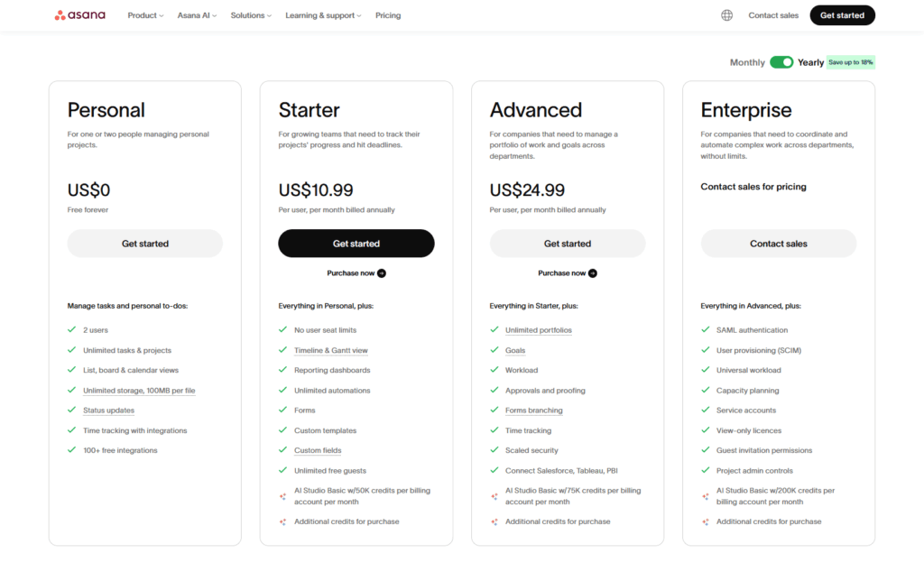Click the Enterprise plan heading

coord(746,110)
